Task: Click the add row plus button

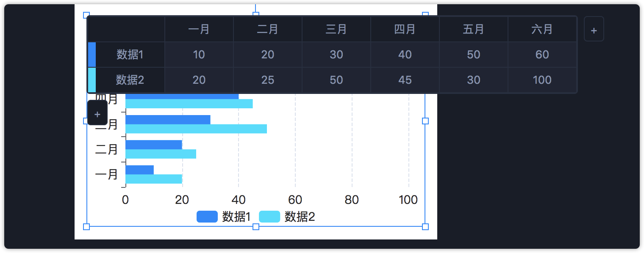Action: point(97,113)
